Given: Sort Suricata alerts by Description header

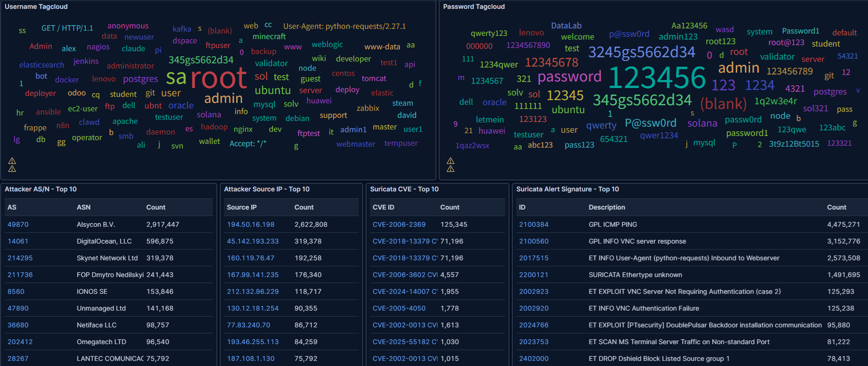Looking at the screenshot, I should [x=607, y=207].
